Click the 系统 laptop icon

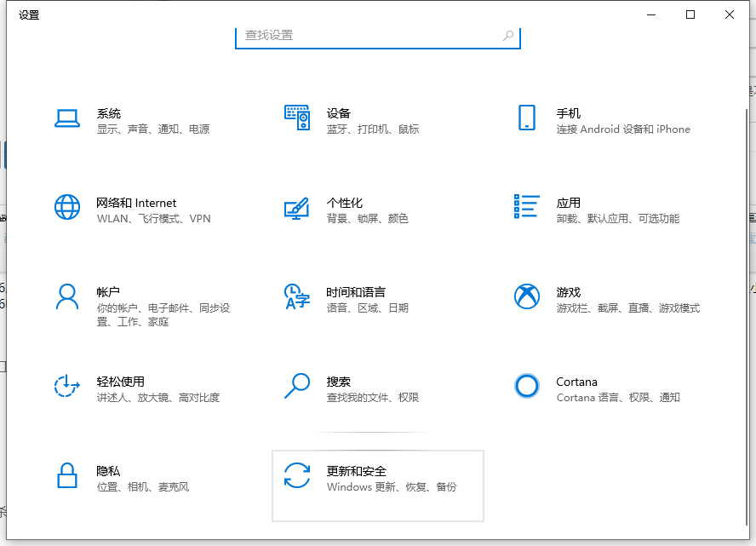67,118
